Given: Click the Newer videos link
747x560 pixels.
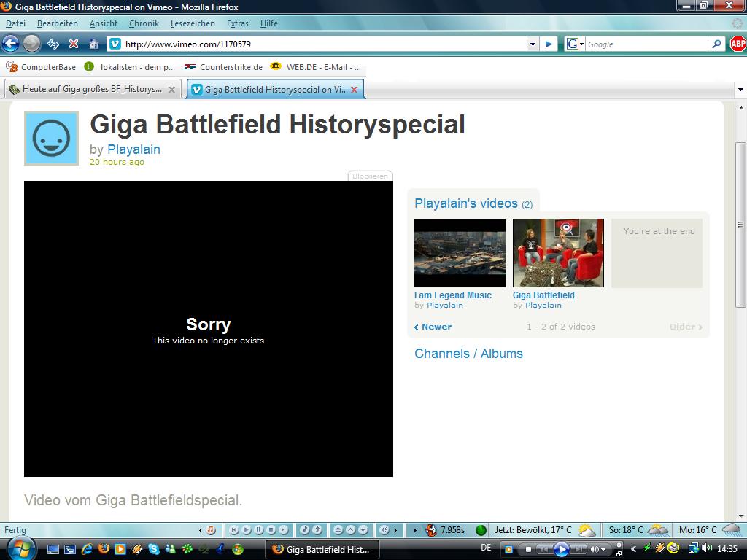Looking at the screenshot, I should [433, 327].
